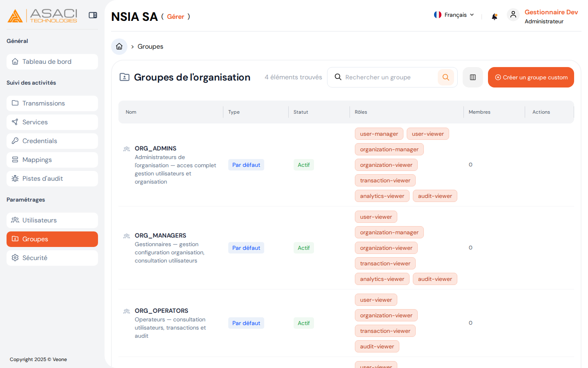Click transaction-viewer tag in ORG_OPERATORS row

tap(385, 331)
